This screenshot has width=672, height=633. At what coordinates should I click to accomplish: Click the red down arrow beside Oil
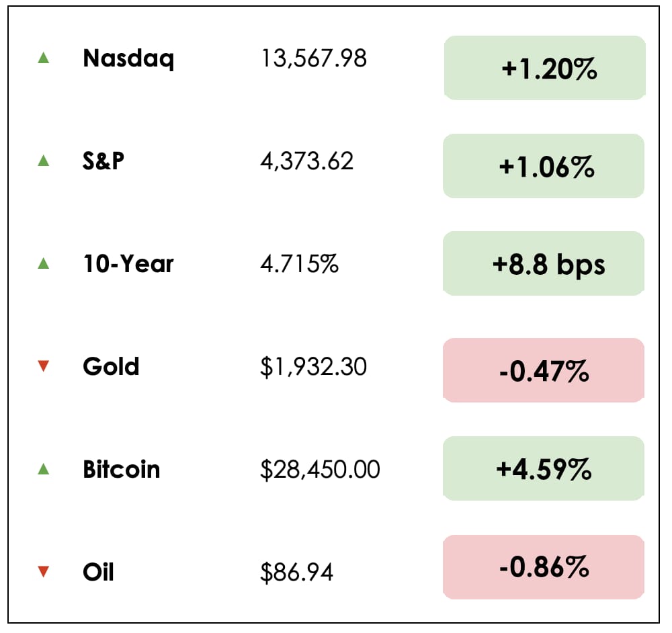pos(44,572)
